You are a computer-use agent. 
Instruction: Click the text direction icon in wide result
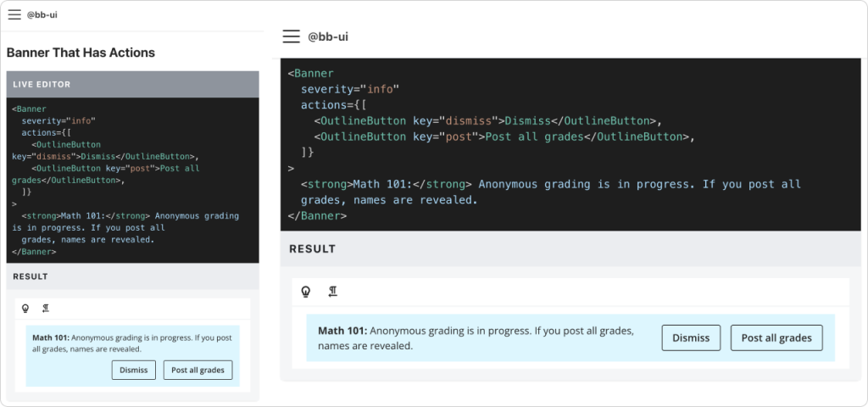(333, 292)
